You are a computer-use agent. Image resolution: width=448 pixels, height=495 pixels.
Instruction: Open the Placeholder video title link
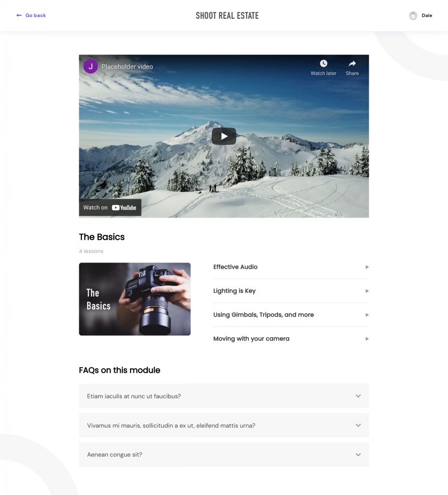(127, 67)
